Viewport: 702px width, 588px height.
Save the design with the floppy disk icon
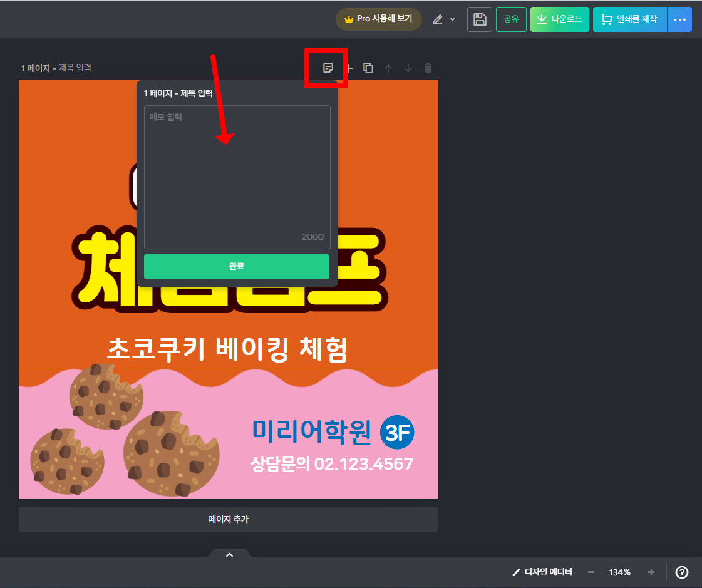click(479, 19)
